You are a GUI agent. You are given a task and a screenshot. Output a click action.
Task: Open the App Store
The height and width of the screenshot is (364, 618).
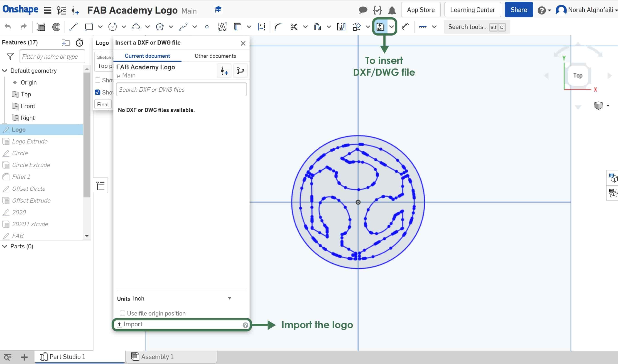coord(421,10)
